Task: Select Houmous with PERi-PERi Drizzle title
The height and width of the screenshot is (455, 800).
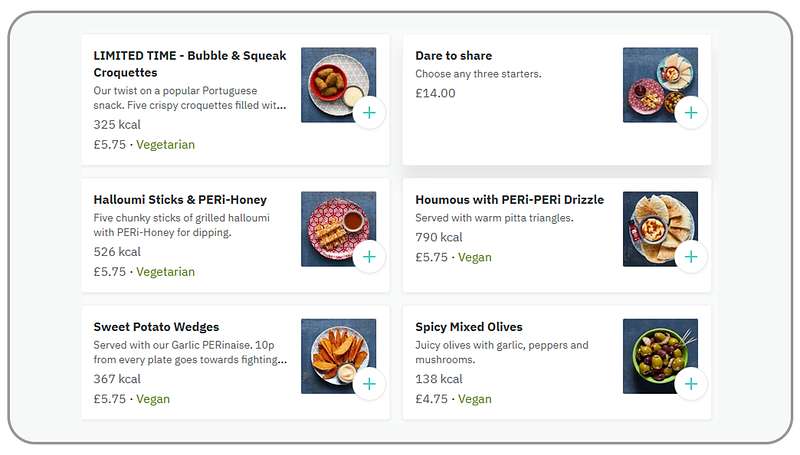Action: (509, 200)
